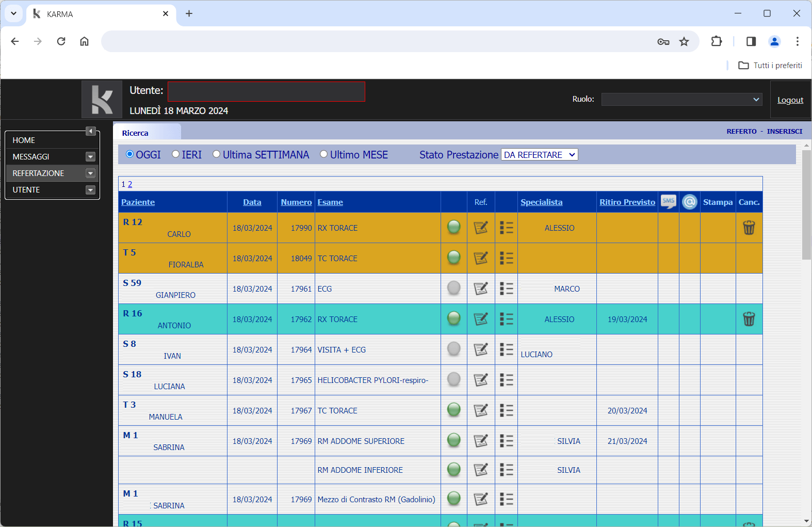Click SMS column header icon
The image size is (812, 527).
coord(669,202)
